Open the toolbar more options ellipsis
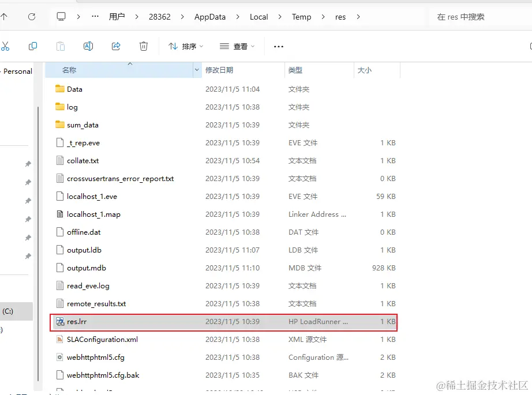Image resolution: width=532 pixels, height=395 pixels. point(279,47)
